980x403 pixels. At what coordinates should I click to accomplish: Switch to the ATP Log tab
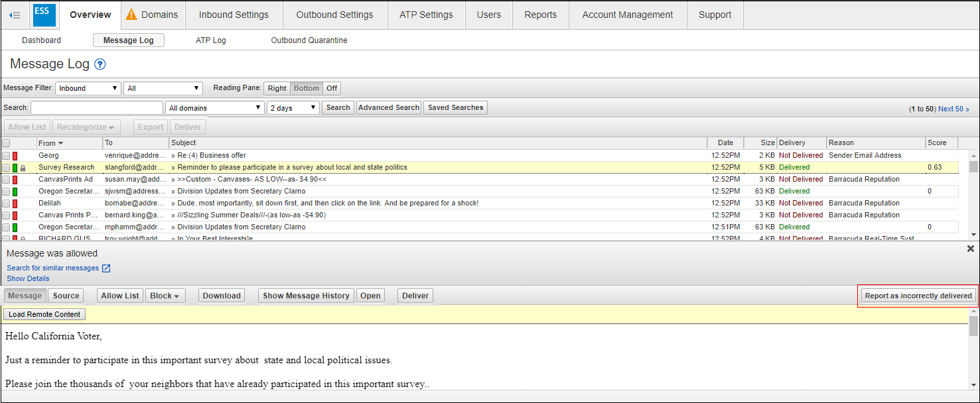[x=210, y=40]
